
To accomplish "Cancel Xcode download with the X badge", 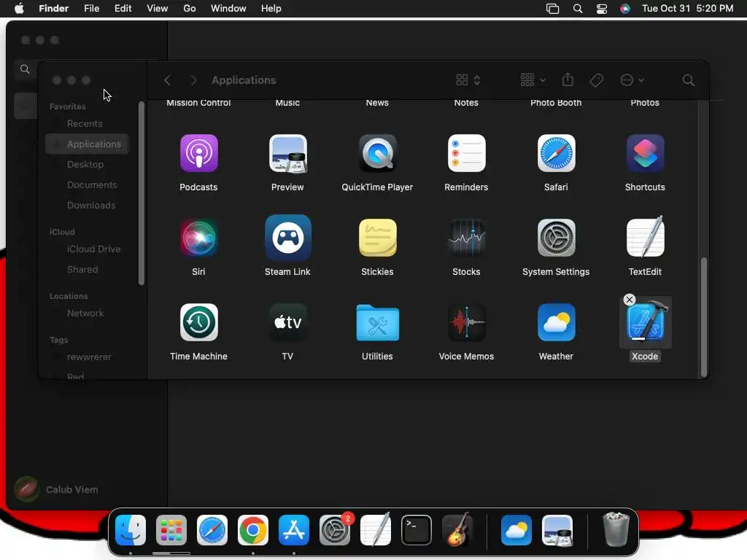I will tap(630, 300).
